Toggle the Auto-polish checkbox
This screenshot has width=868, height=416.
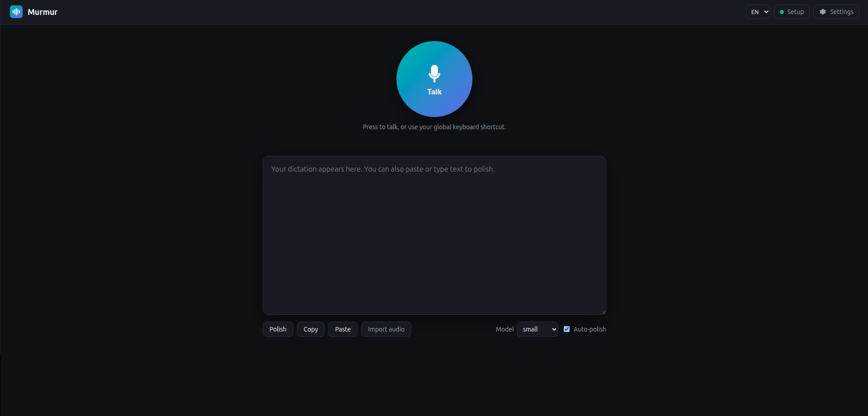tap(566, 329)
